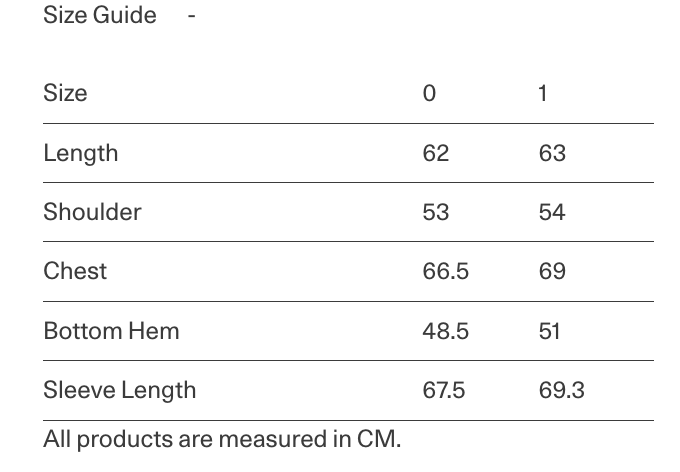Select chest value 66.5
This screenshot has height=472, width=680.
[445, 271]
